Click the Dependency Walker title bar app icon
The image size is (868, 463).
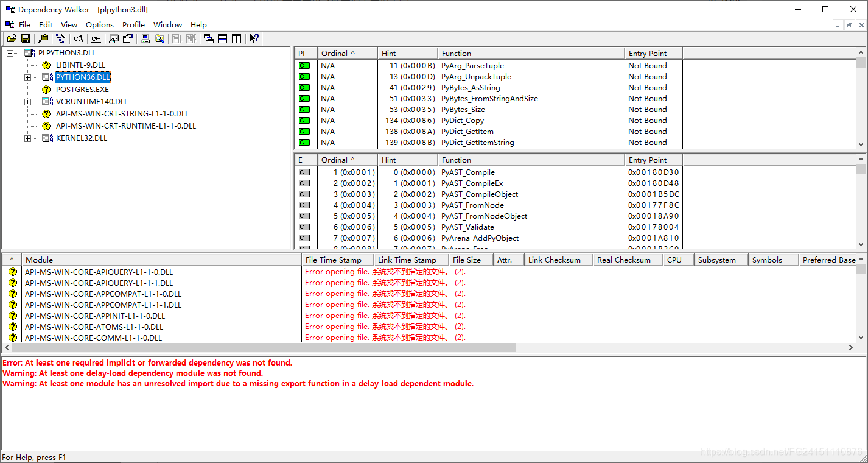9,9
